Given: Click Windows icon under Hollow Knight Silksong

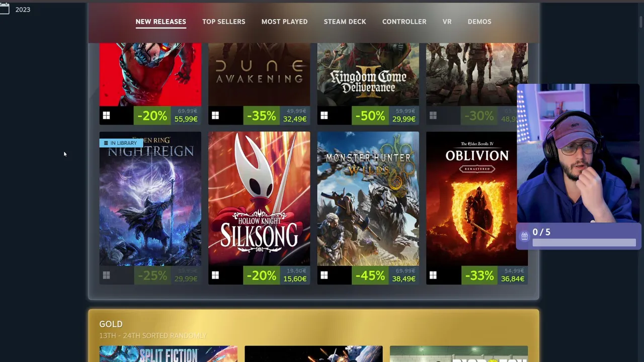Looking at the screenshot, I should pos(215,275).
